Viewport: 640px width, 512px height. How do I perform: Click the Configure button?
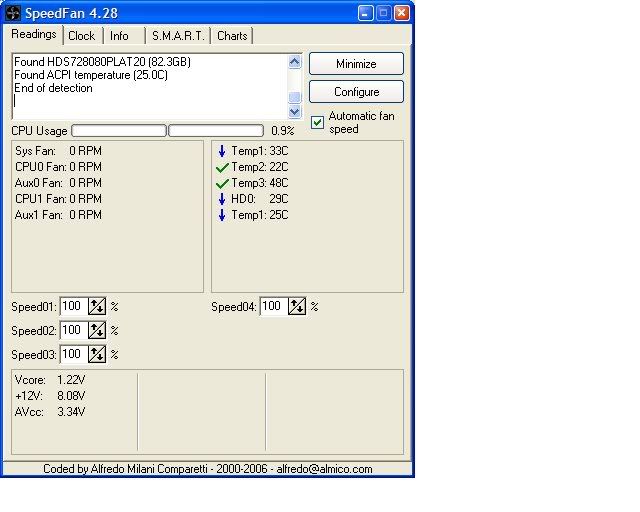(x=356, y=92)
